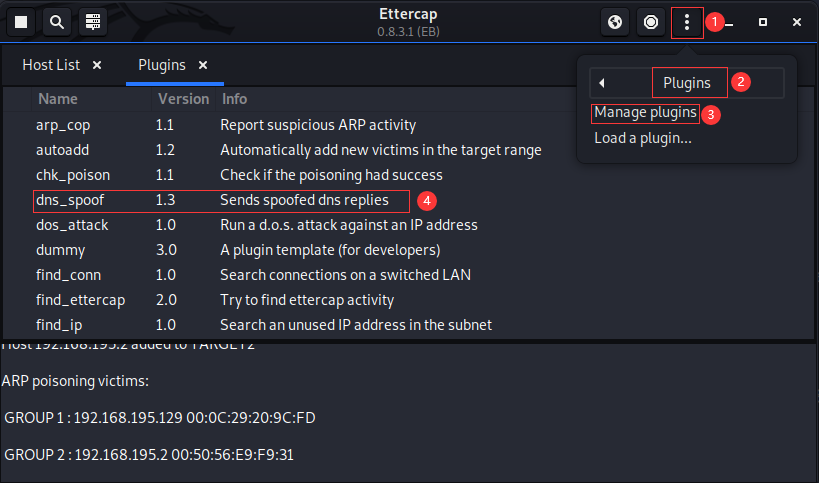The image size is (819, 483).
Task: Select the arp_cop plugin row
Action: 220,125
